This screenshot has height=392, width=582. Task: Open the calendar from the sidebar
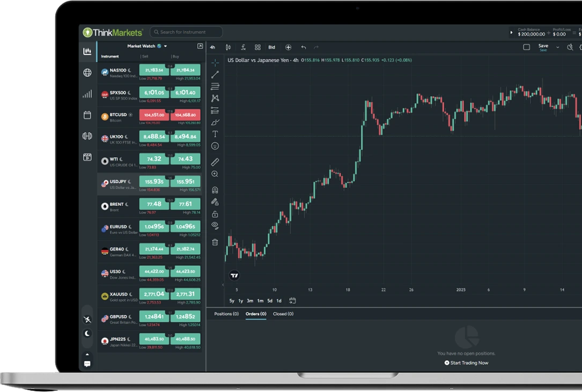(87, 115)
